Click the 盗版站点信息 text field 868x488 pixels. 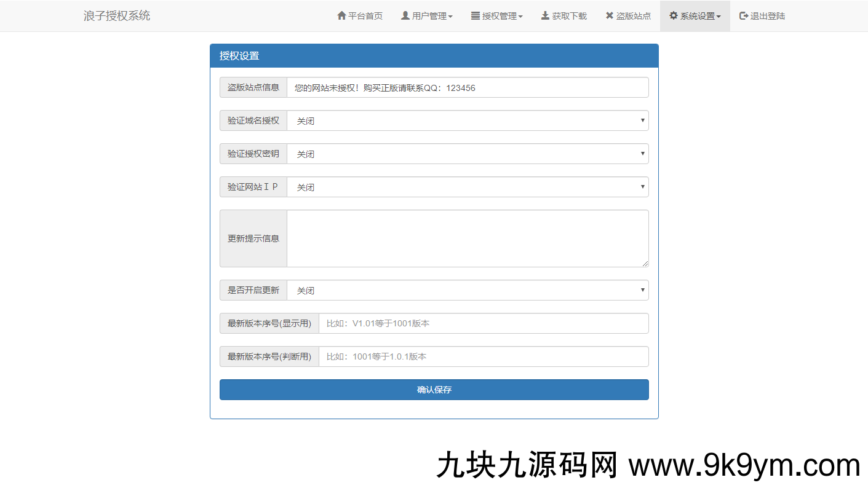point(468,88)
